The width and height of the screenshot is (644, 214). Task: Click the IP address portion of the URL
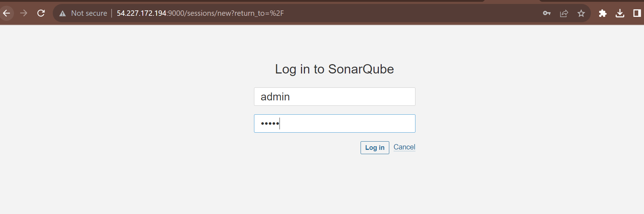coord(142,13)
